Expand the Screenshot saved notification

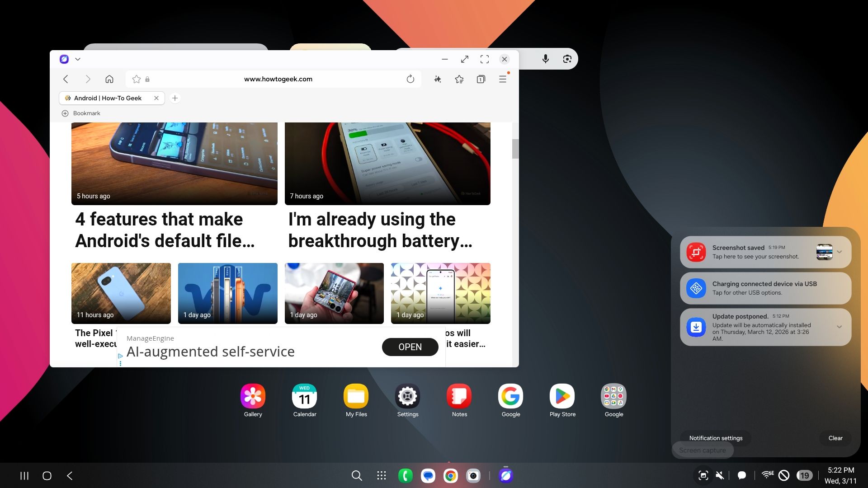click(x=840, y=252)
